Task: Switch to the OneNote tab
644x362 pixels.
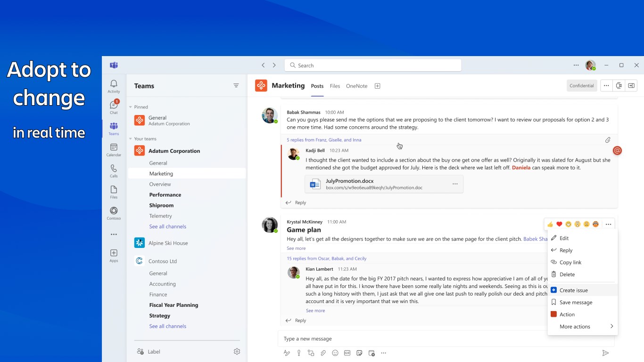Action: 356,86
